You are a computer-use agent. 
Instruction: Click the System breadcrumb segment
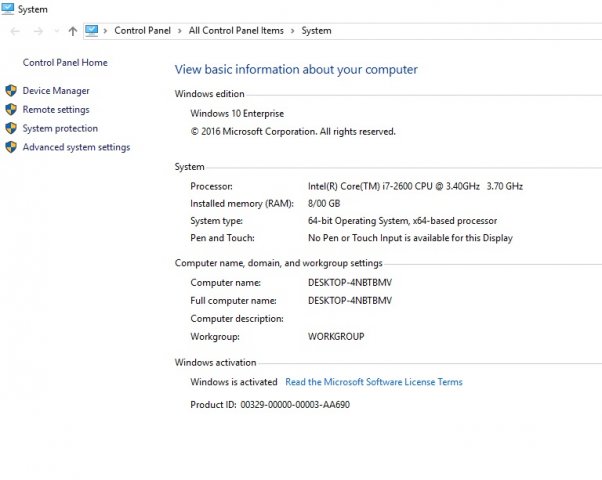[316, 31]
